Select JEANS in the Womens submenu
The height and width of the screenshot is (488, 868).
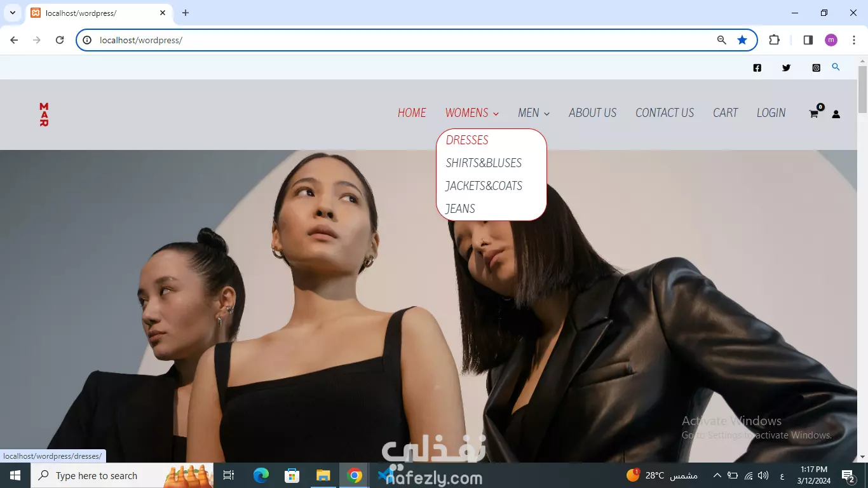coord(460,208)
